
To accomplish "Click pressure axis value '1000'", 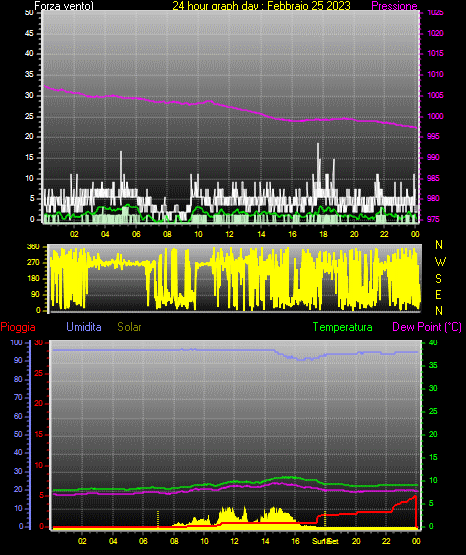I will 435,116.
